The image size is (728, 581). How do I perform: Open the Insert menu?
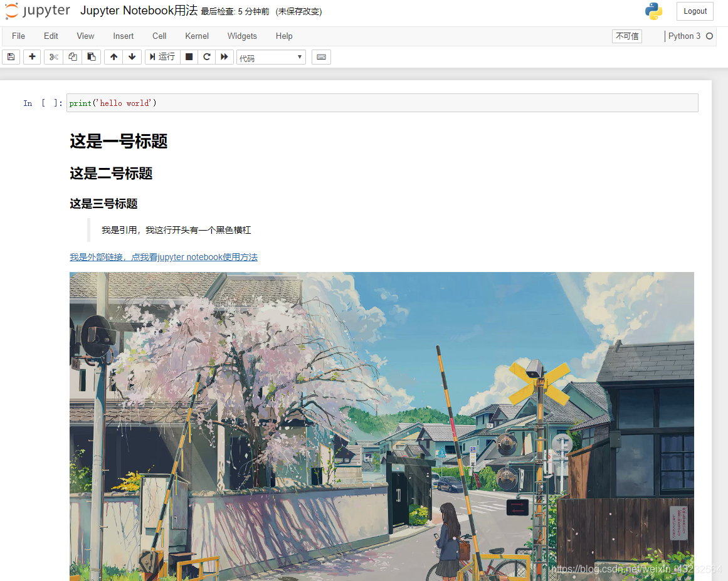tap(123, 36)
